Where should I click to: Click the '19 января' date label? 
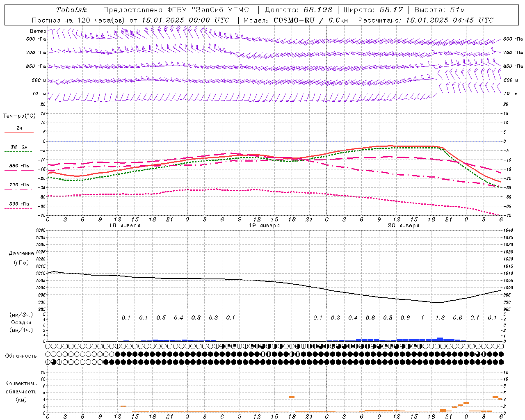[x=264, y=226]
